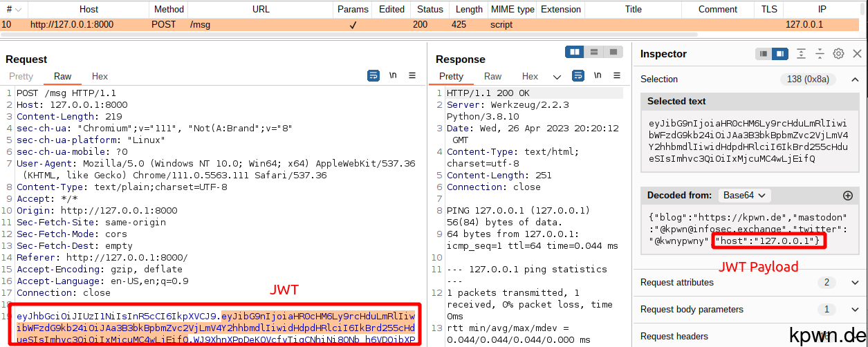The width and height of the screenshot is (868, 347).
Task: Sort history by Status column
Action: click(430, 9)
